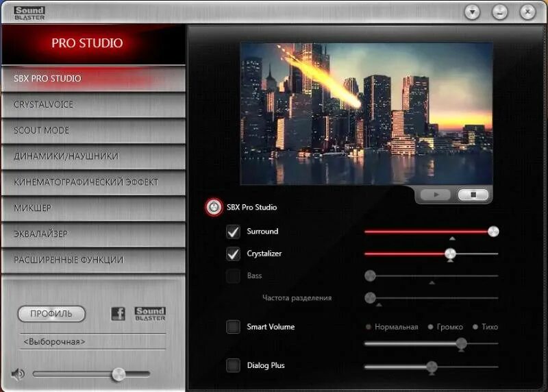Enable the Smart Volume checkbox
The image size is (548, 392).
(x=233, y=327)
